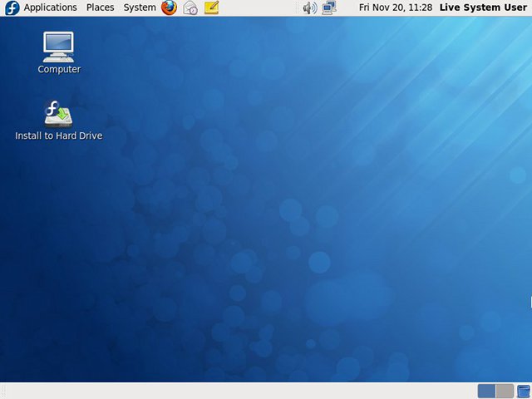Switch to the second workspace
Screen dimensions: 532x399
(x=505, y=391)
